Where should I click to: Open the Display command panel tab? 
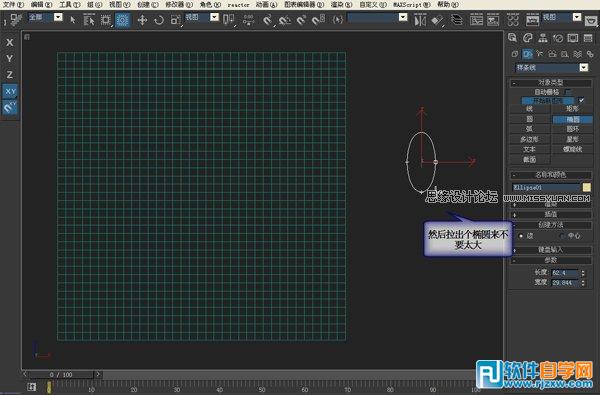(x=573, y=38)
